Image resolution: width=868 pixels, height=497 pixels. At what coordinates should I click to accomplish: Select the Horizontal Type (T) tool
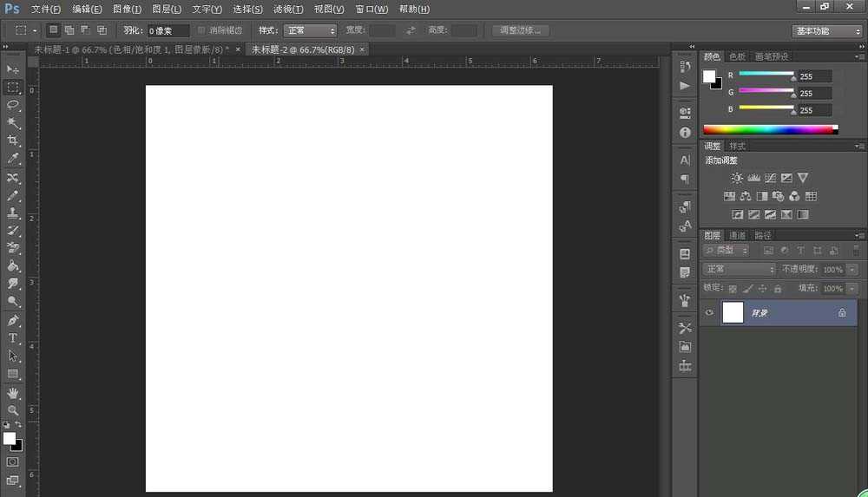(13, 337)
